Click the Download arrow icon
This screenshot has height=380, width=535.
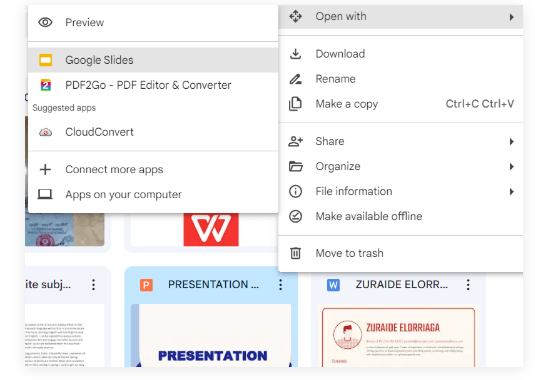click(295, 54)
